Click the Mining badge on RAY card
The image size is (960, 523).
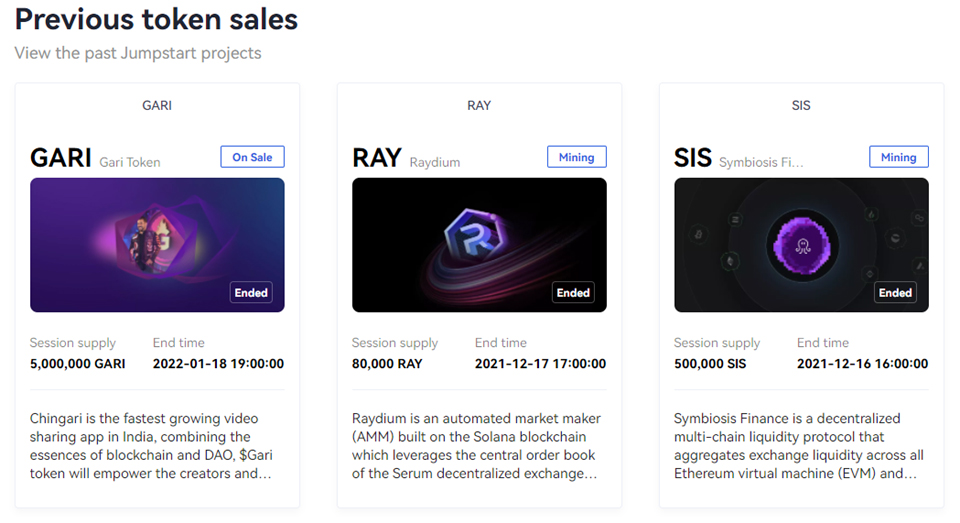(x=577, y=157)
